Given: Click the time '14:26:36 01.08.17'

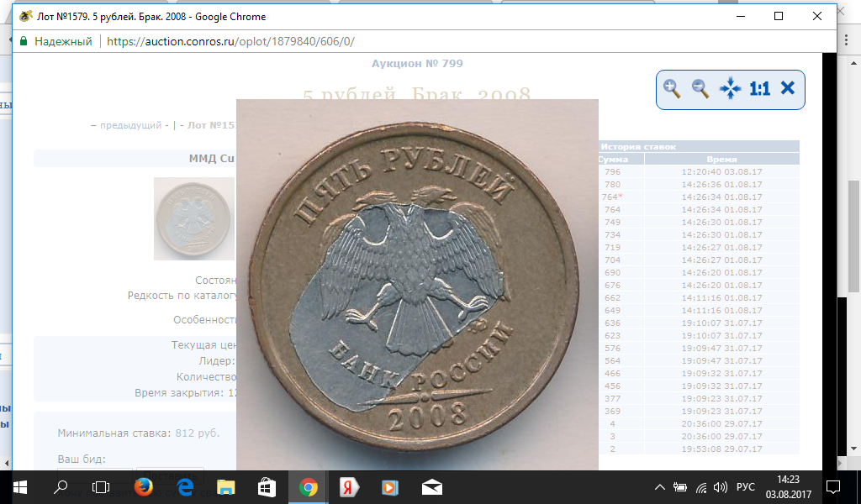Looking at the screenshot, I should [x=721, y=184].
